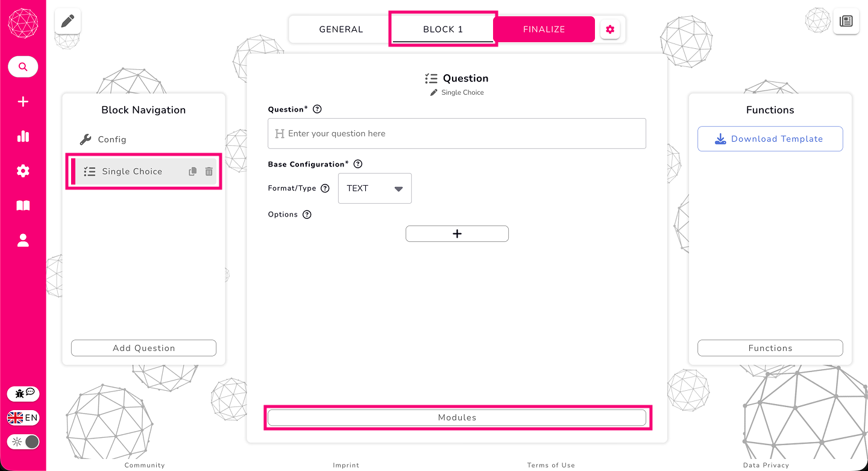Go to the FINALIZE tab
Screen dimensions: 868x471
(x=544, y=28)
